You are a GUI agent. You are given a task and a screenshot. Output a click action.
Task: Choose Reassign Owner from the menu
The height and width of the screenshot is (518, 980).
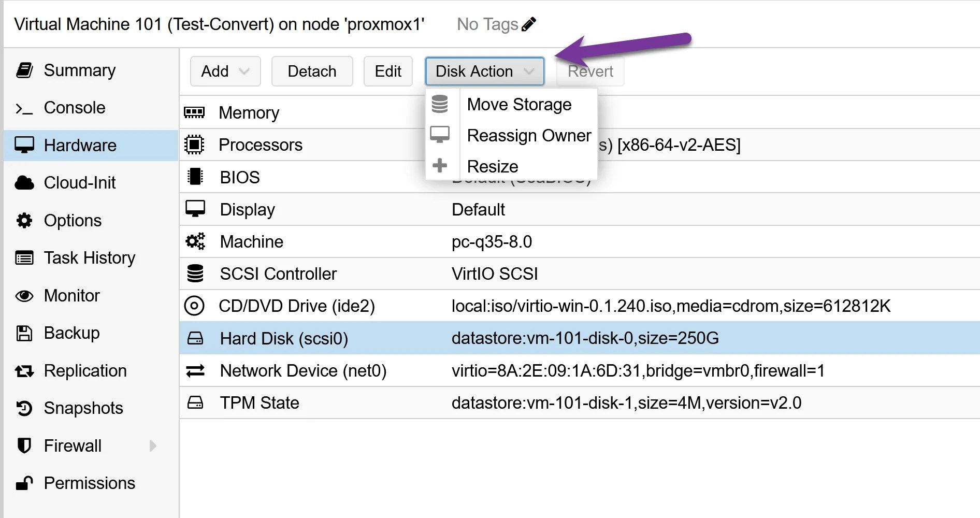(529, 135)
